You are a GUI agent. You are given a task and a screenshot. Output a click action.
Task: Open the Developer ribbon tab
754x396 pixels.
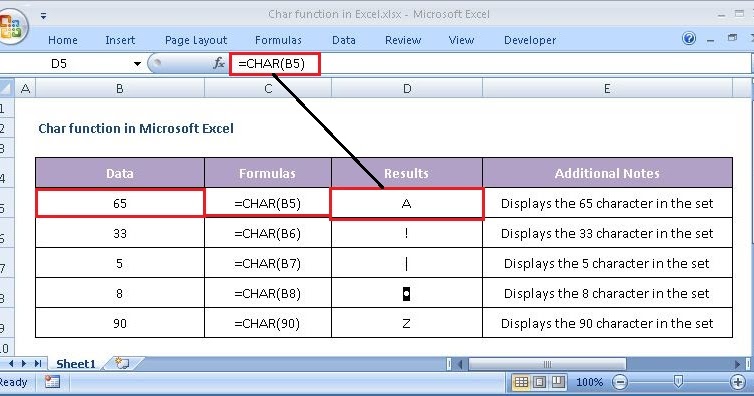click(x=530, y=40)
